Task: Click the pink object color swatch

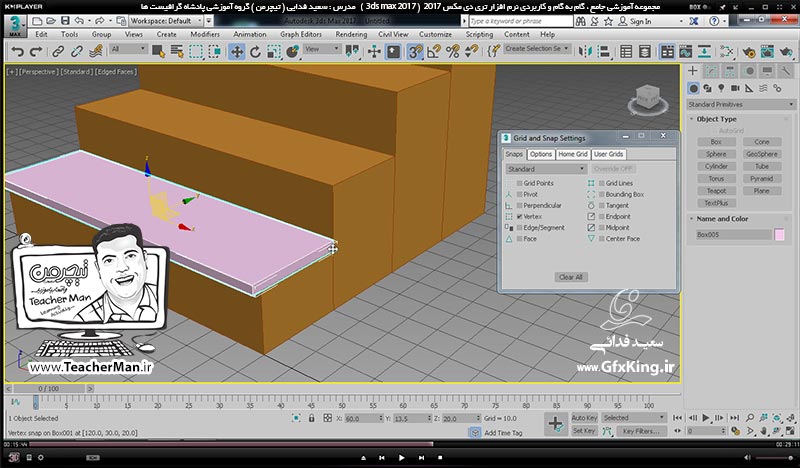Action: 780,235
